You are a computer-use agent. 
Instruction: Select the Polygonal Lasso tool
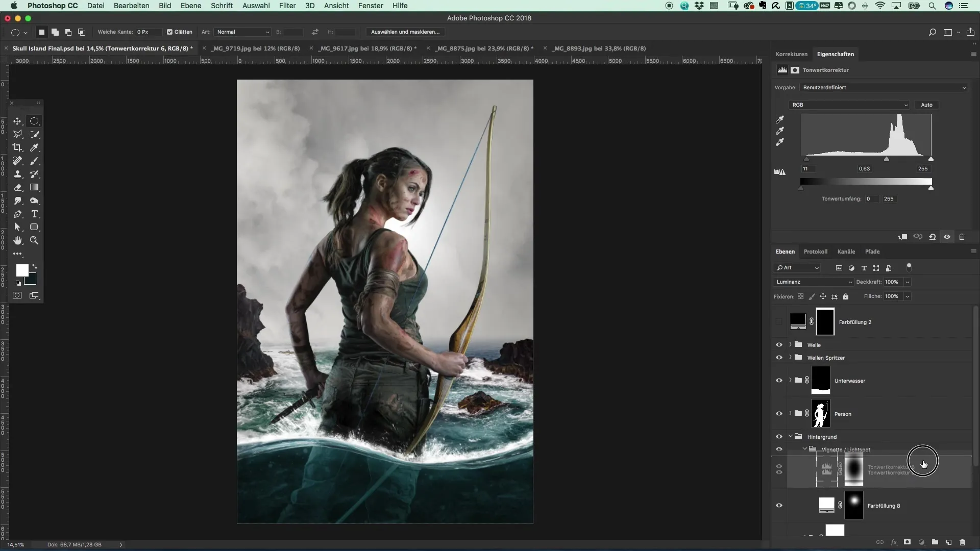tap(17, 134)
